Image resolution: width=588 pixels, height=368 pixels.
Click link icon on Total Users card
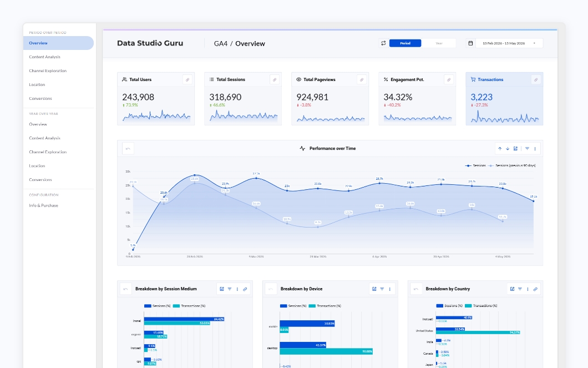point(187,79)
